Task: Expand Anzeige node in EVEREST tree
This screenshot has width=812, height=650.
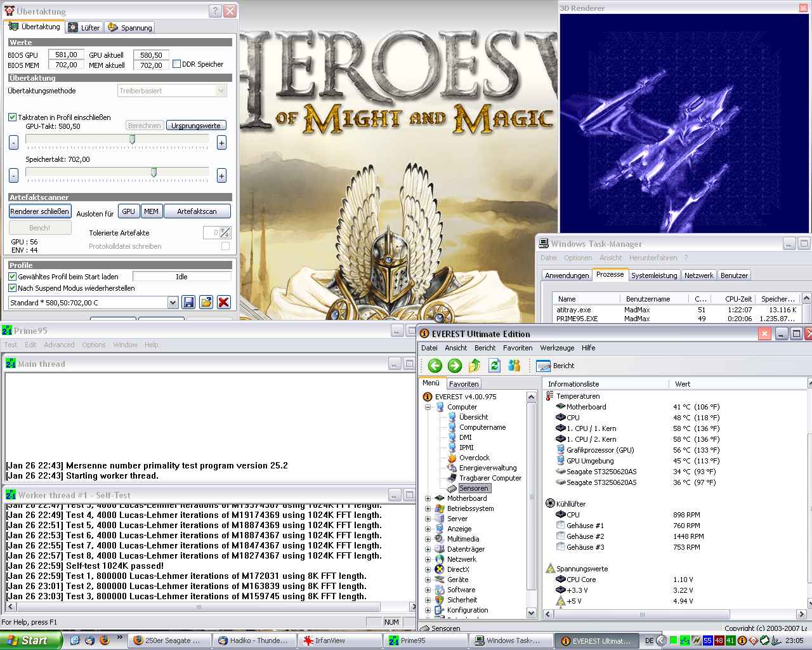Action: [x=428, y=529]
